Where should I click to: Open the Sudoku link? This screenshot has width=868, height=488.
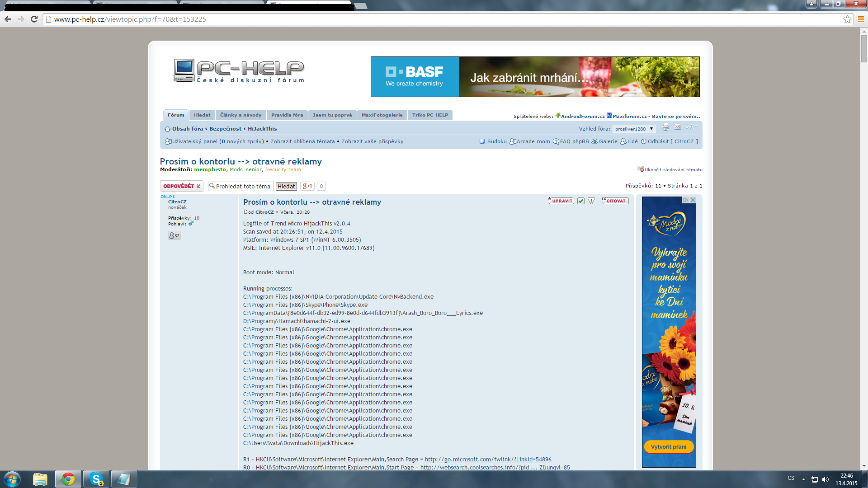[497, 141]
